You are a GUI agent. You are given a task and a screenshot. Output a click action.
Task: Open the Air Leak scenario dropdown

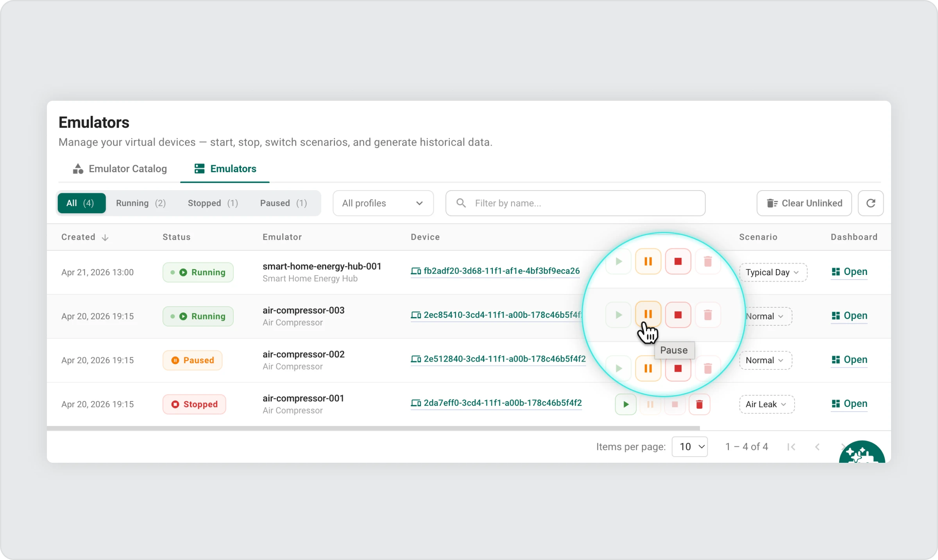point(766,404)
